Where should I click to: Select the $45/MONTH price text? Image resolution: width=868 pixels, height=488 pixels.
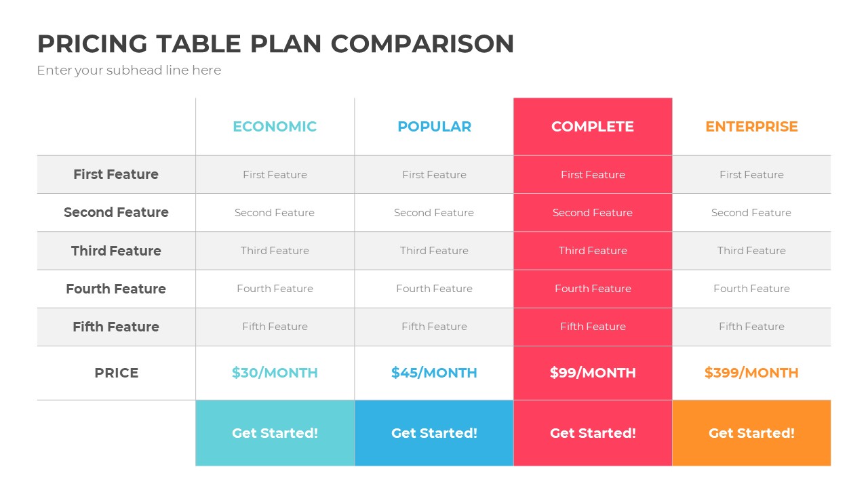[434, 373]
